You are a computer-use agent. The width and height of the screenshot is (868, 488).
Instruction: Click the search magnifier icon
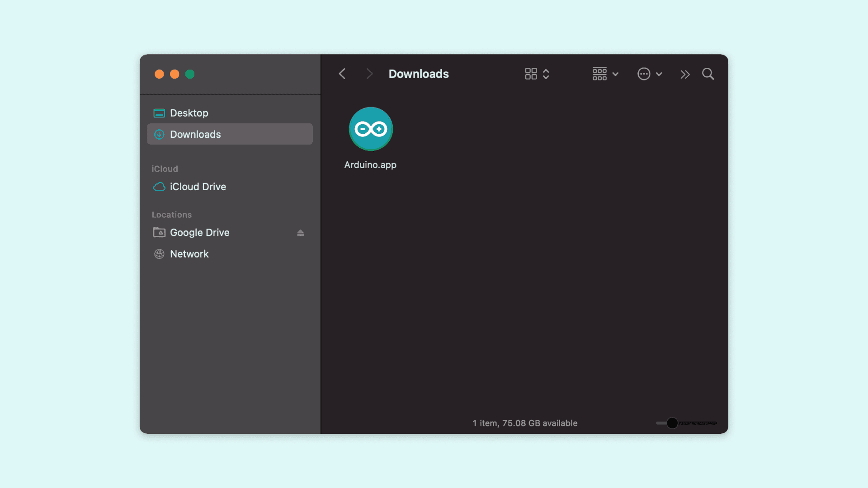[708, 74]
